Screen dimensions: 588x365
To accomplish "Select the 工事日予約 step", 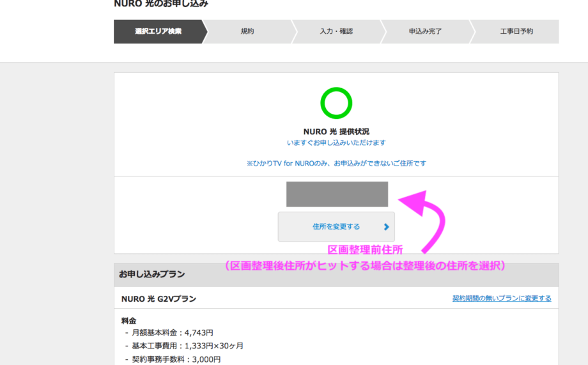I will [x=516, y=31].
